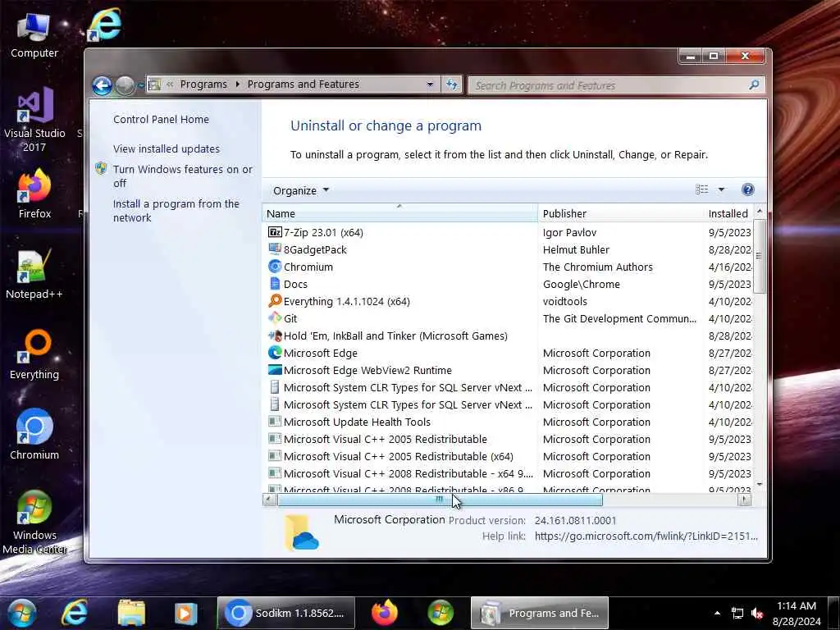Open Control Panel Home link
This screenshot has height=630, width=840.
pos(161,120)
